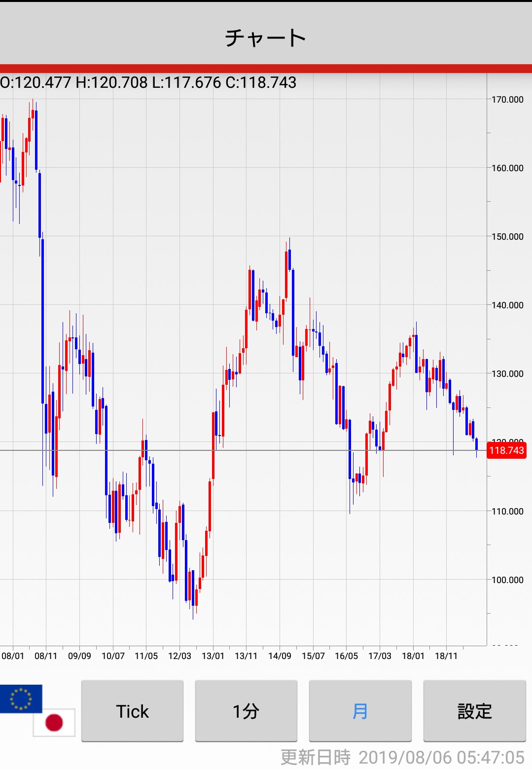Screen dimensions: 532x770
Task: Click the 100.000 price axis label
Action: 507,580
